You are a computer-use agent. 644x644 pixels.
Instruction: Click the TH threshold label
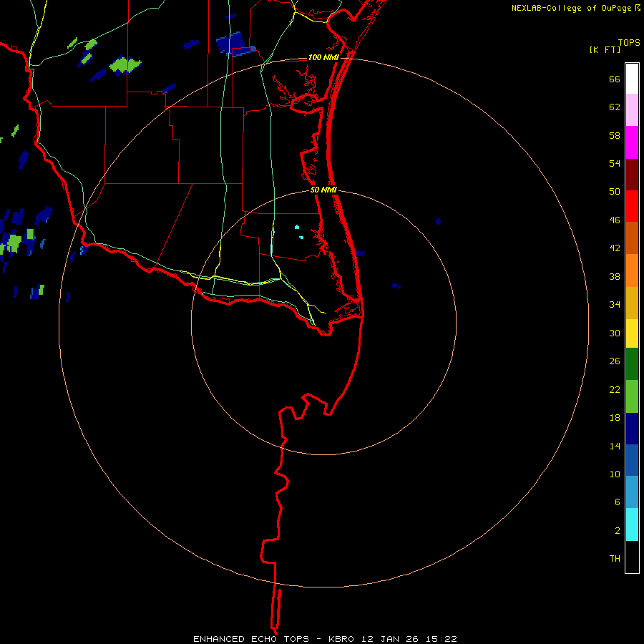[x=615, y=559]
